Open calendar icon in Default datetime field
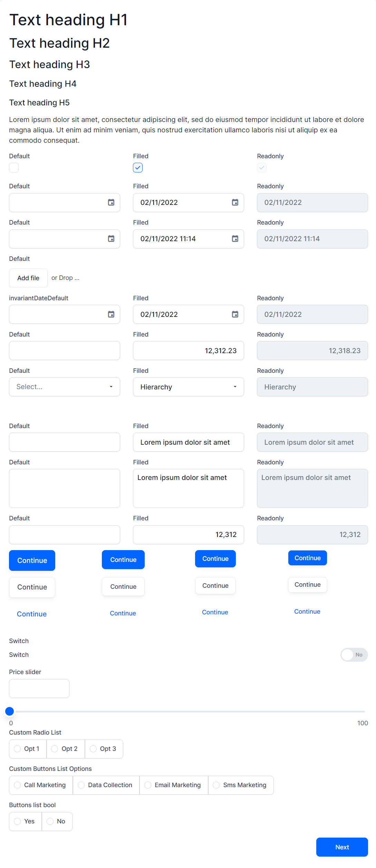Image resolution: width=376 pixels, height=868 pixels. pos(111,239)
